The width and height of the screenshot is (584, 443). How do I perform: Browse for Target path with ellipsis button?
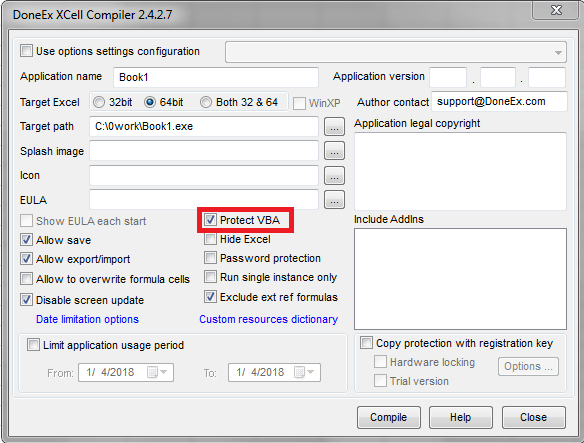[334, 127]
